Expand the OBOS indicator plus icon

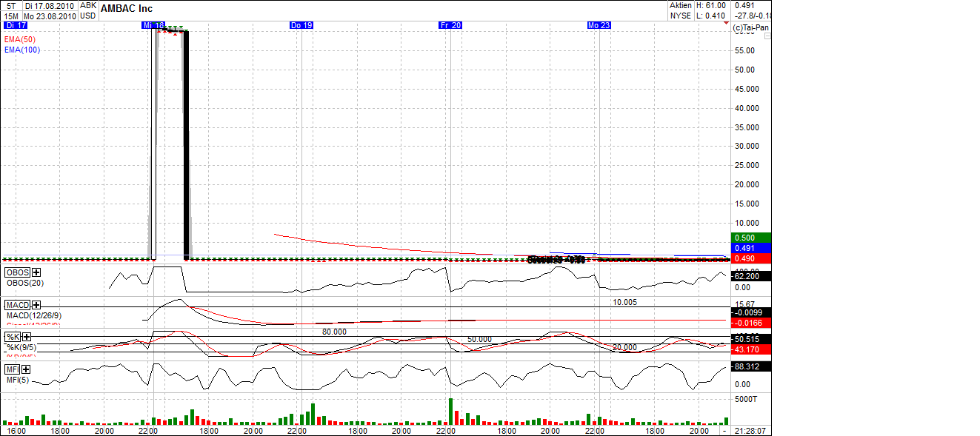(36, 272)
